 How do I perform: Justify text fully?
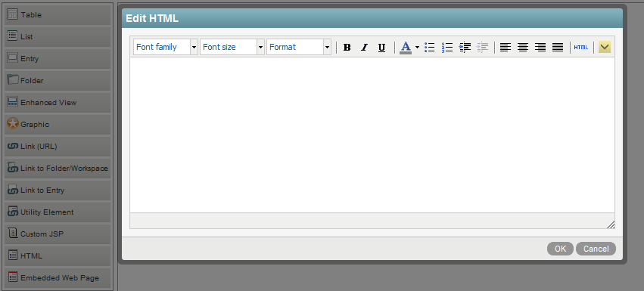pos(557,47)
